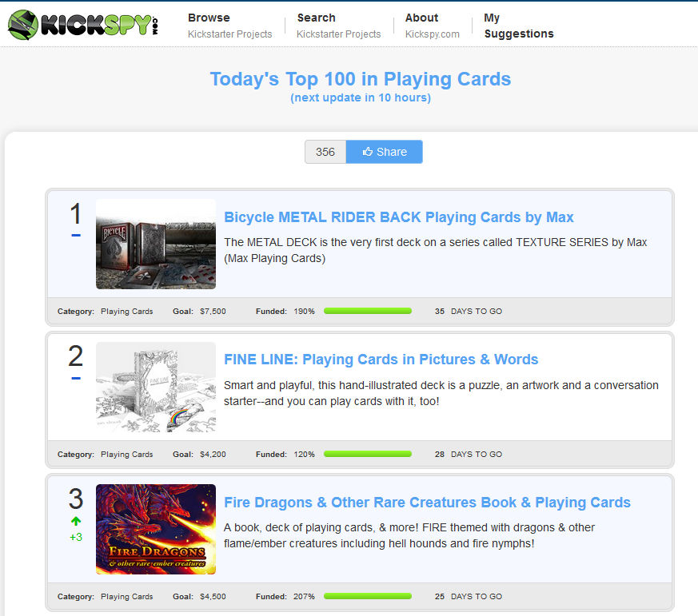
Task: Open the FINE LINE Playing Cards link
Action: click(x=381, y=360)
